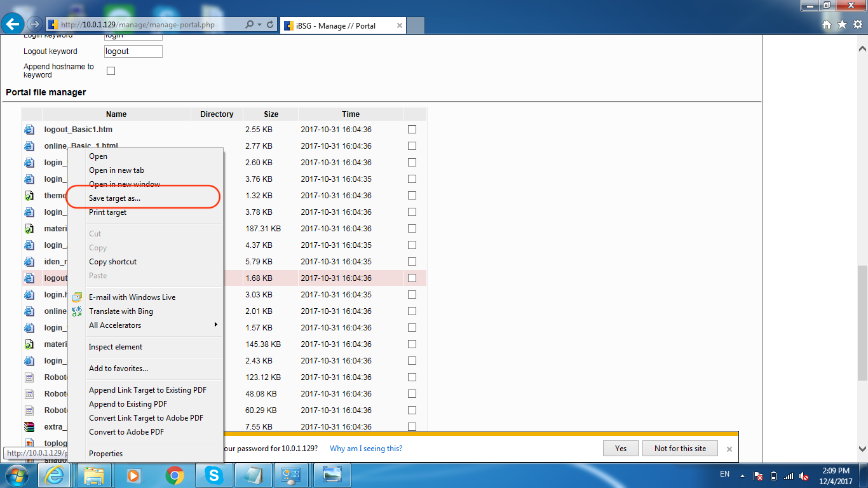The height and width of the screenshot is (488, 868).
Task: Click file icon beside logout_Basic1.htm
Action: click(29, 130)
